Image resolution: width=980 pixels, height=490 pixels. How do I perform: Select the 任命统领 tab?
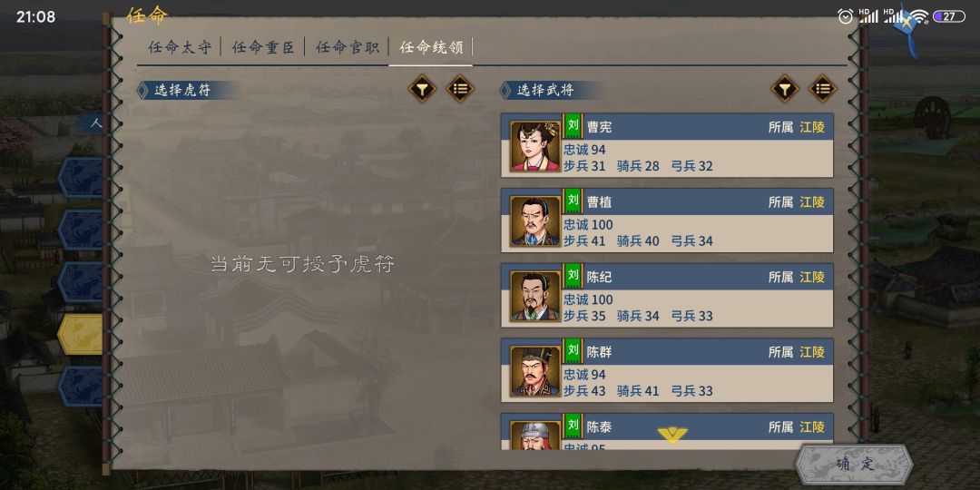tap(431, 47)
